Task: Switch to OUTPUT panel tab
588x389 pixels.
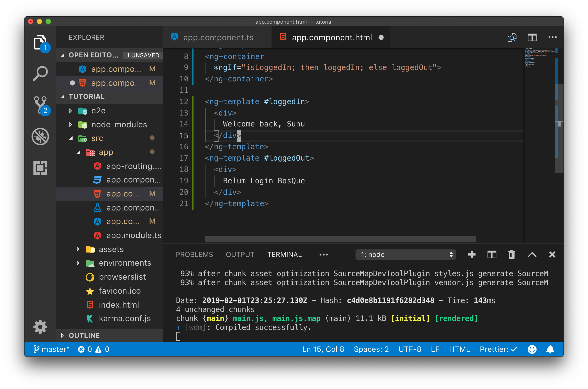Action: click(x=240, y=254)
